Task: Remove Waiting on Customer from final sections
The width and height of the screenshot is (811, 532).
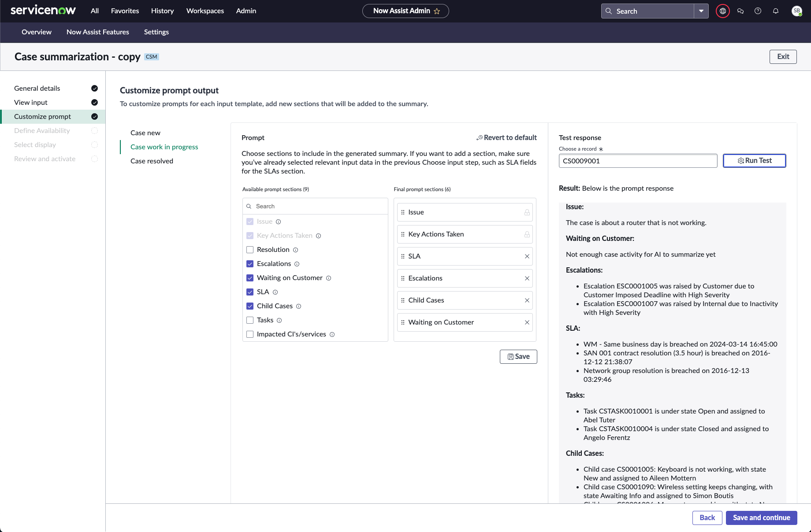Action: click(x=527, y=322)
